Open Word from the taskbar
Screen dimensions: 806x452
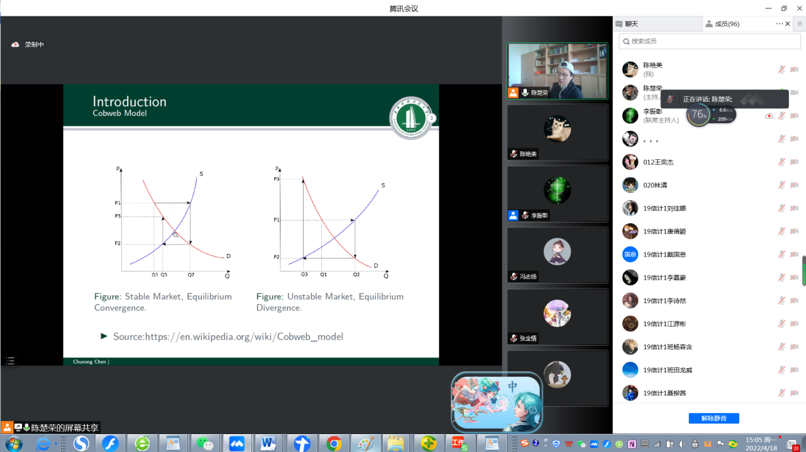tap(268, 443)
